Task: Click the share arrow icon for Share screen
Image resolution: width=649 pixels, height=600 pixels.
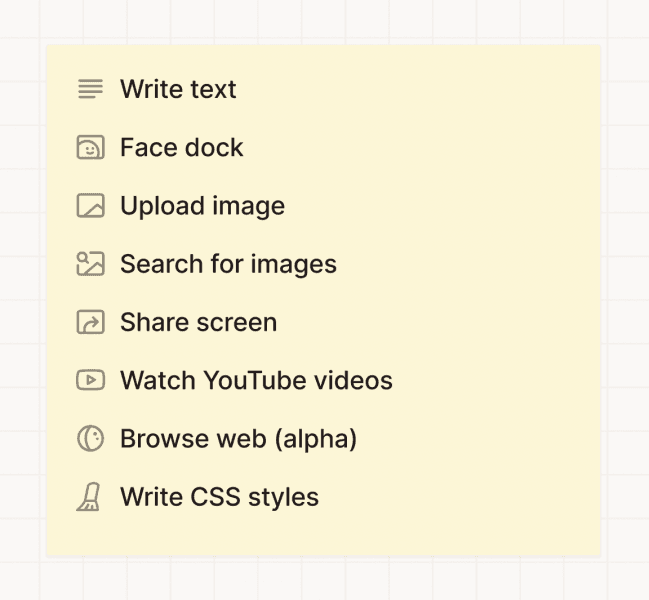Action: coord(90,322)
